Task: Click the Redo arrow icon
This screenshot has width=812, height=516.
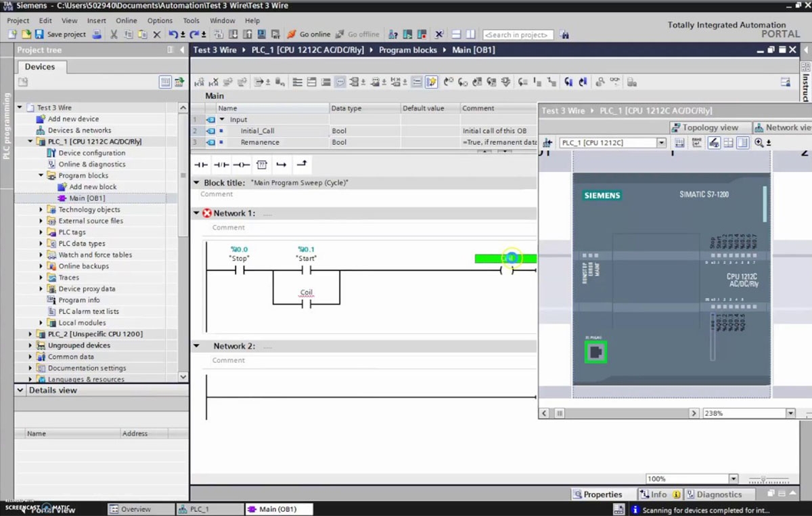Action: coord(194,35)
